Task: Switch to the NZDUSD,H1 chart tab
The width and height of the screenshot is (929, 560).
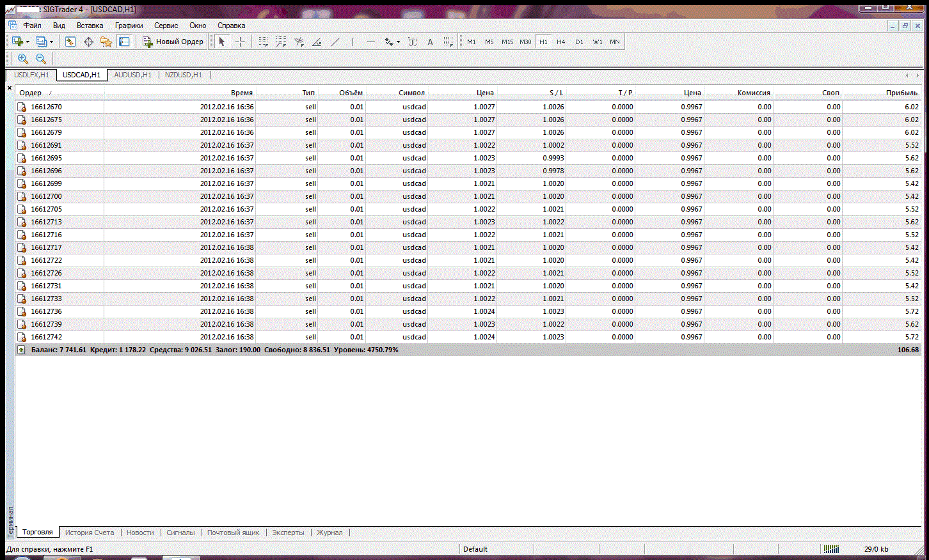Action: pyautogui.click(x=184, y=75)
